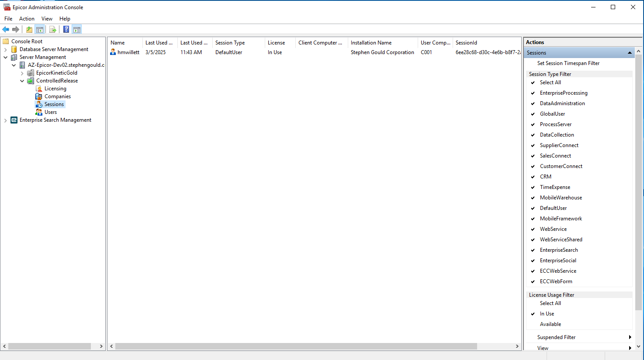Image resolution: width=644 pixels, height=360 pixels.
Task: Toggle Select All under License Usage Filter
Action: pos(550,303)
